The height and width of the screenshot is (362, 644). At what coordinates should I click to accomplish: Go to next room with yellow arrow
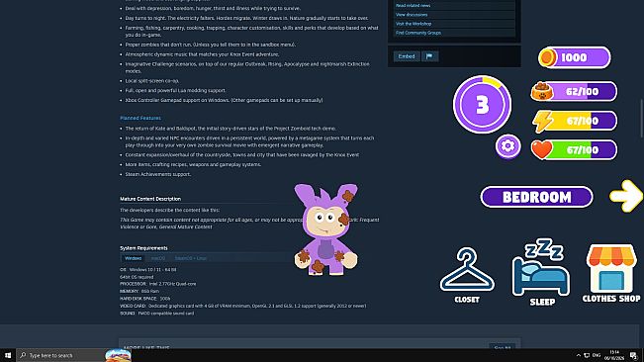coord(625,196)
